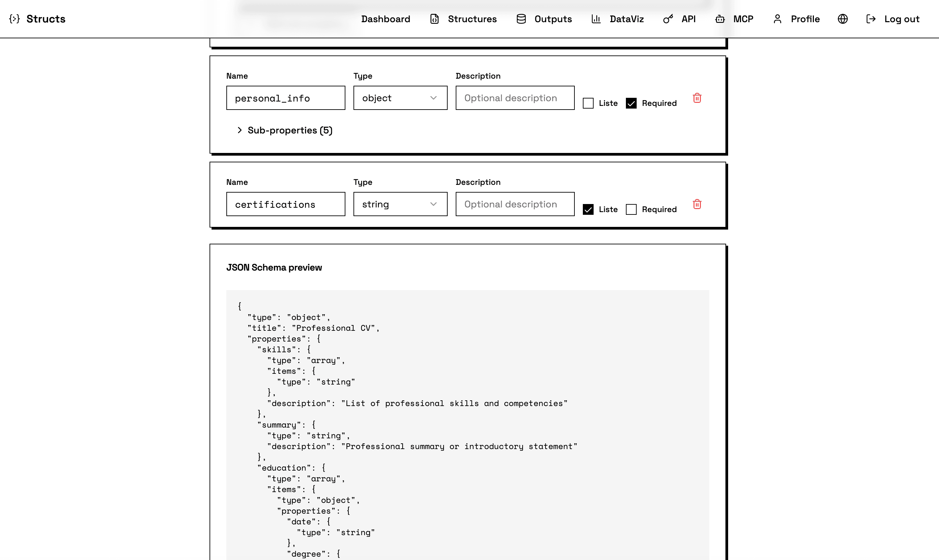The image size is (939, 560).
Task: Expand Sub-properties of personal_info
Action: click(x=285, y=130)
